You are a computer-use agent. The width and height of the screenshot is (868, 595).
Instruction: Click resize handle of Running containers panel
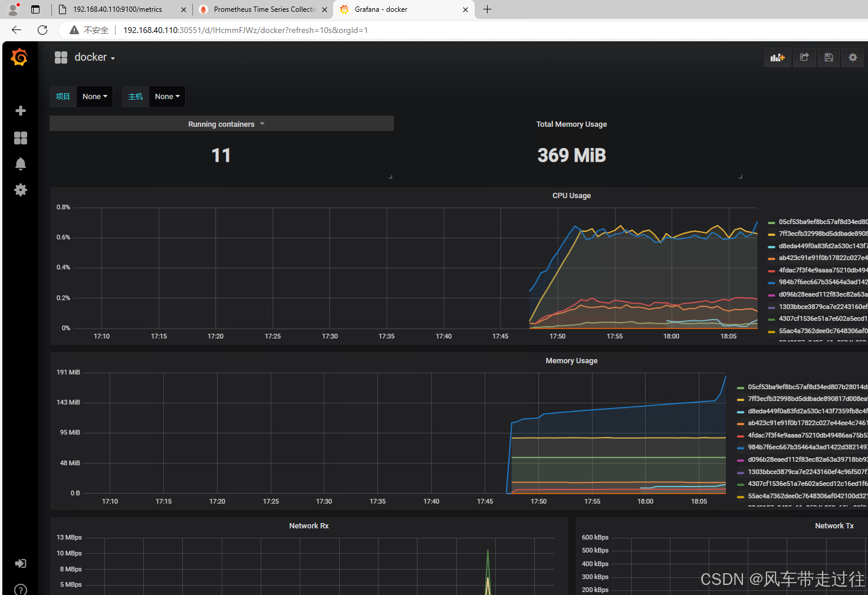(390, 176)
